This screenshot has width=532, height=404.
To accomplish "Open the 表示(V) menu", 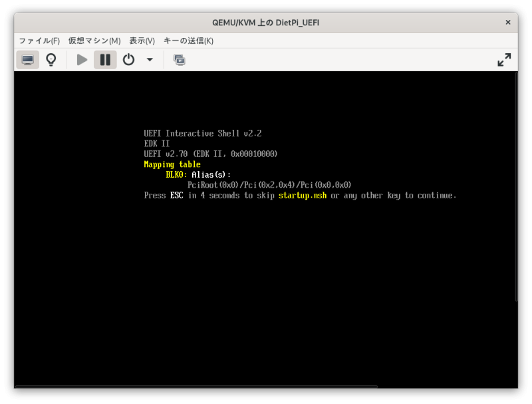I will (x=142, y=41).
